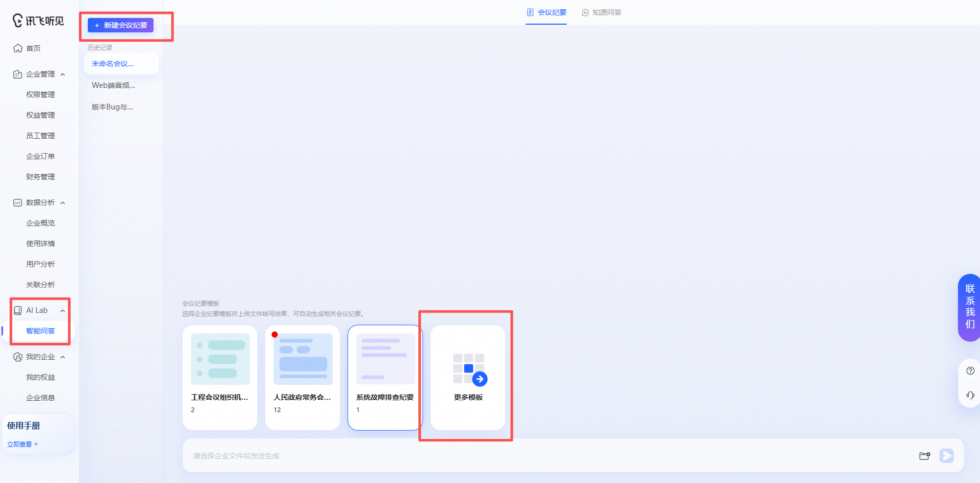Collapse the 数据分析 section
Screen dimensions: 980x483
pos(63,203)
